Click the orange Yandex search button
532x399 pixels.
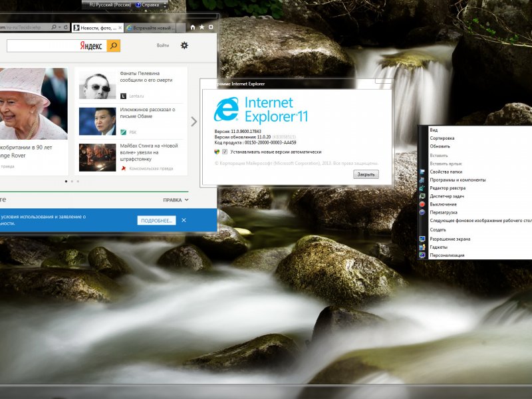114,46
